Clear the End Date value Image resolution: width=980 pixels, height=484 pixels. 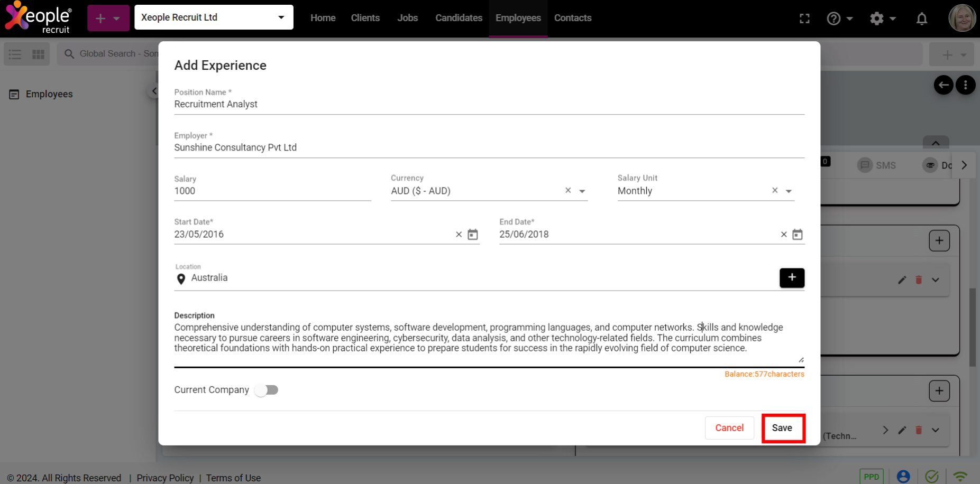tap(784, 235)
